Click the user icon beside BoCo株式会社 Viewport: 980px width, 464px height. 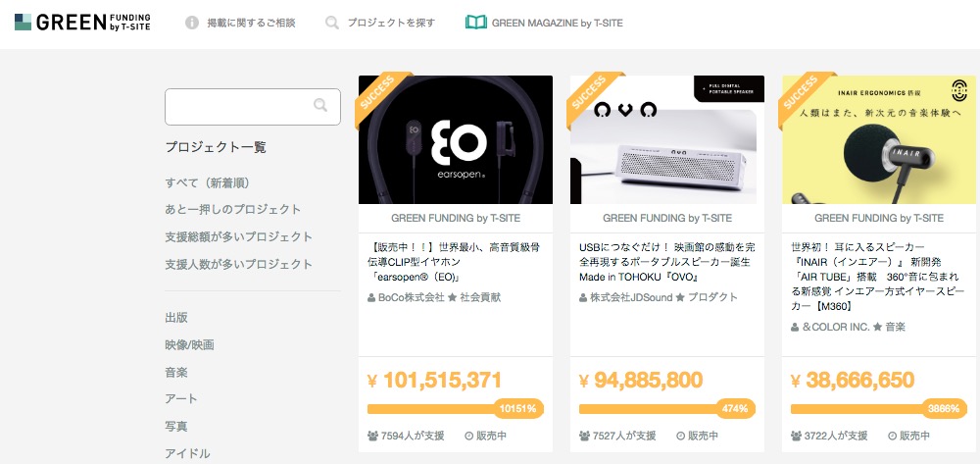pos(371,297)
